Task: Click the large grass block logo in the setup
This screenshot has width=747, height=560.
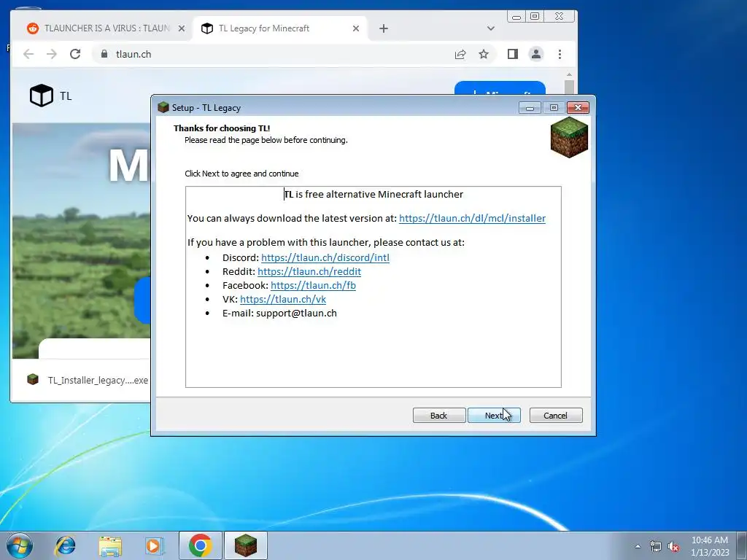Action: [569, 137]
